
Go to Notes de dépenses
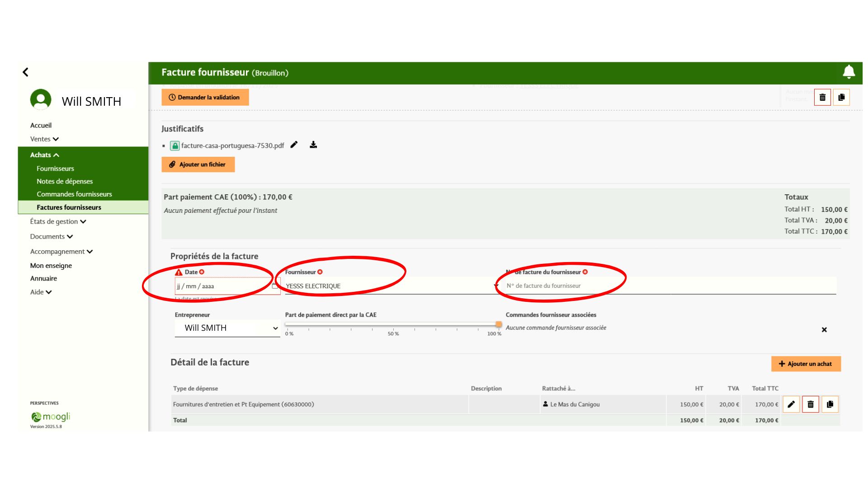click(65, 181)
